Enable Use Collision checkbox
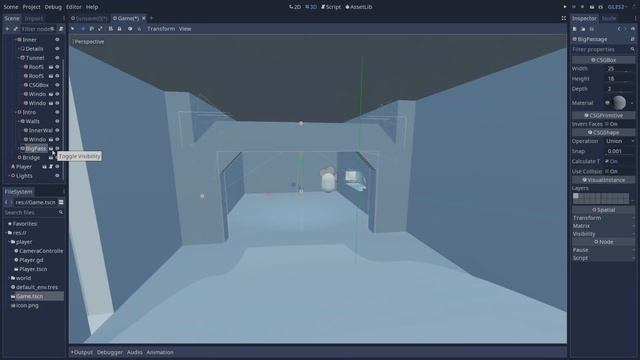 (607, 171)
